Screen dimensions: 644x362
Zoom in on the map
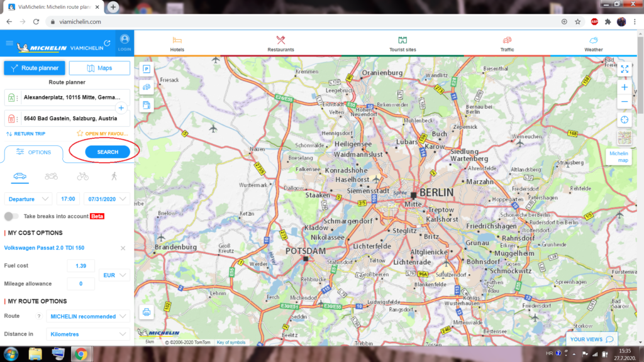[x=625, y=87]
